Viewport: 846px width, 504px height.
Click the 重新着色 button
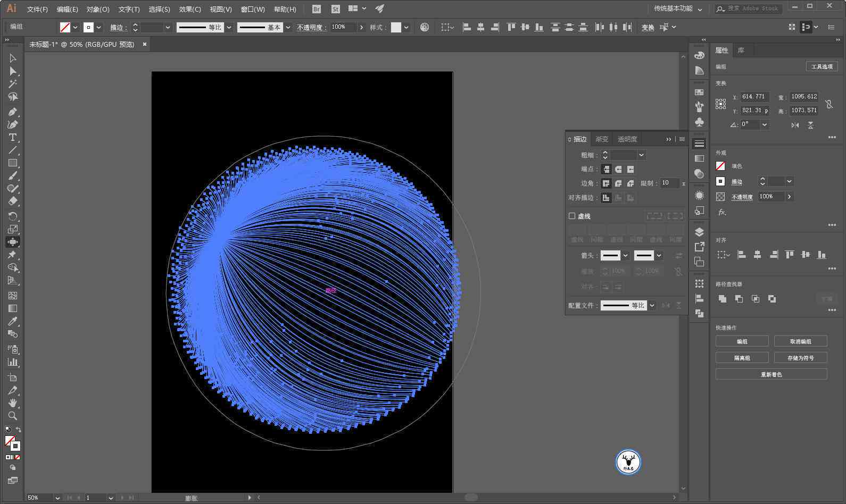tap(771, 374)
